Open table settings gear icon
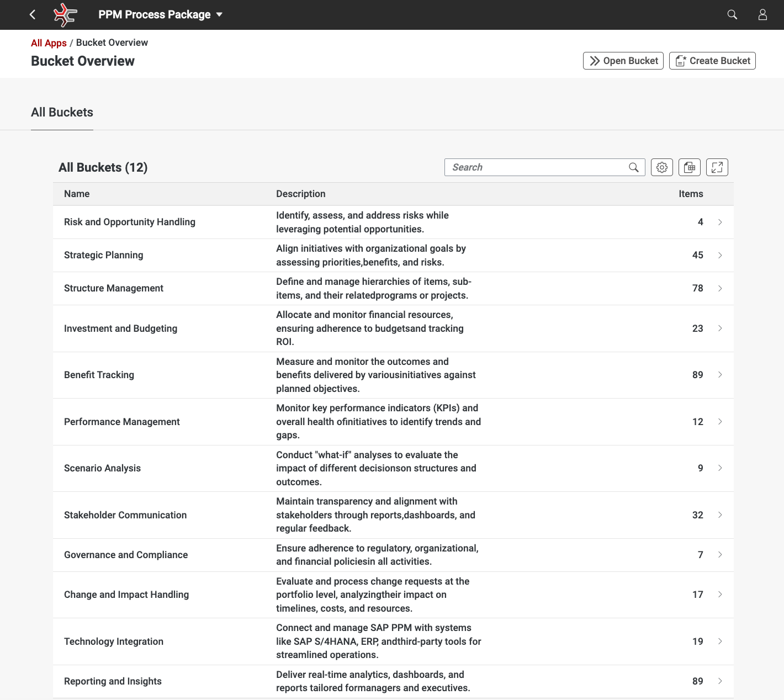 [661, 167]
